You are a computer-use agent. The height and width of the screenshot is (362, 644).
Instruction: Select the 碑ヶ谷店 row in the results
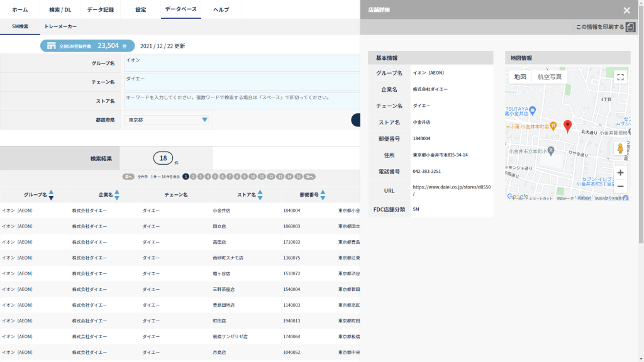(x=180, y=273)
